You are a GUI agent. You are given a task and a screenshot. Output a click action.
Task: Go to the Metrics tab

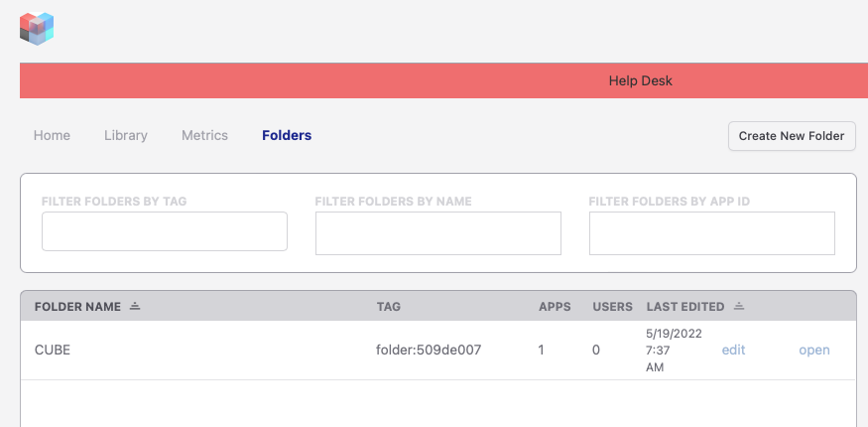204,135
